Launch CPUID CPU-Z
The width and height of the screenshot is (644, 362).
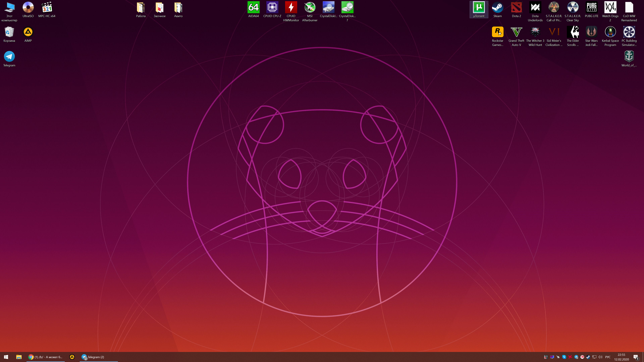pyautogui.click(x=272, y=10)
